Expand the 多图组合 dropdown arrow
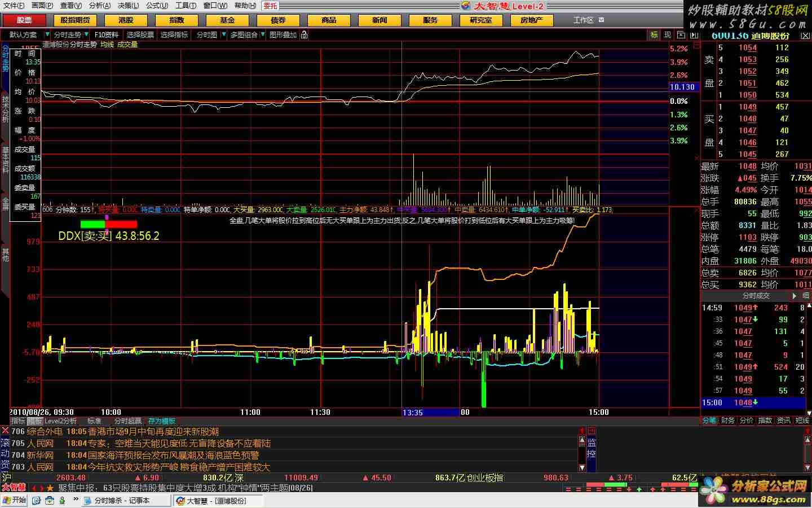This screenshot has height=508, width=812. (x=262, y=35)
